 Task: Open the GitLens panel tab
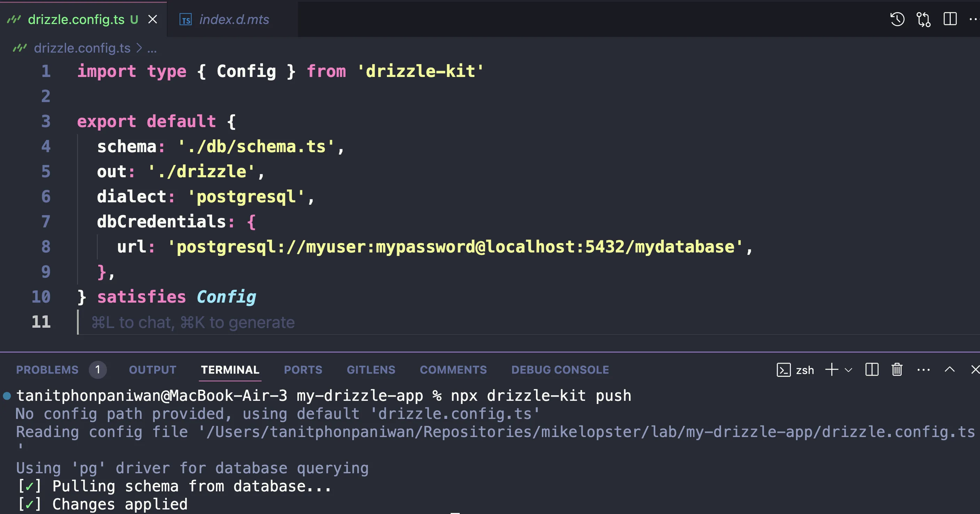371,369
